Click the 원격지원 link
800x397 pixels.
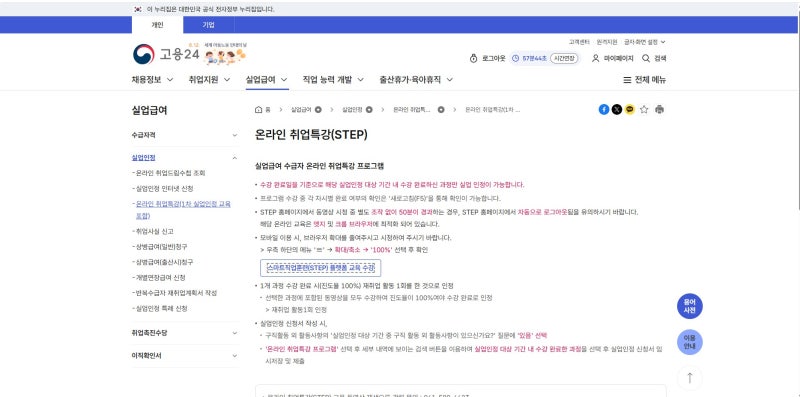(x=607, y=42)
